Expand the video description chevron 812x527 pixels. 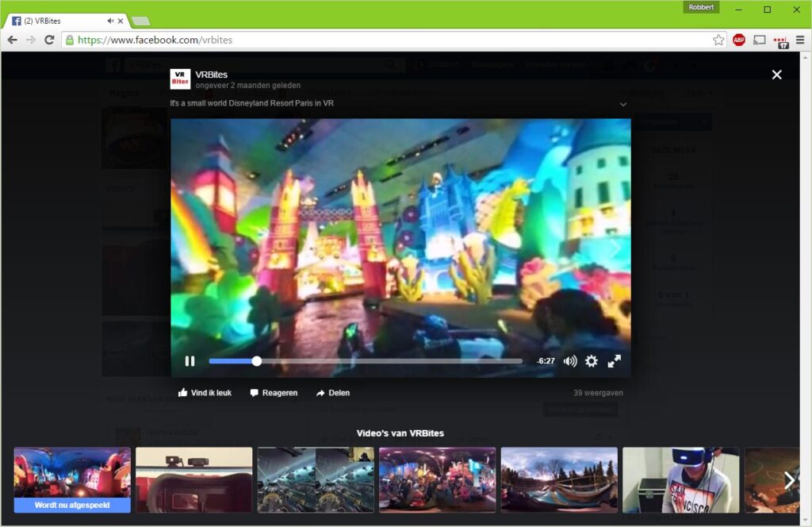pyautogui.click(x=623, y=104)
